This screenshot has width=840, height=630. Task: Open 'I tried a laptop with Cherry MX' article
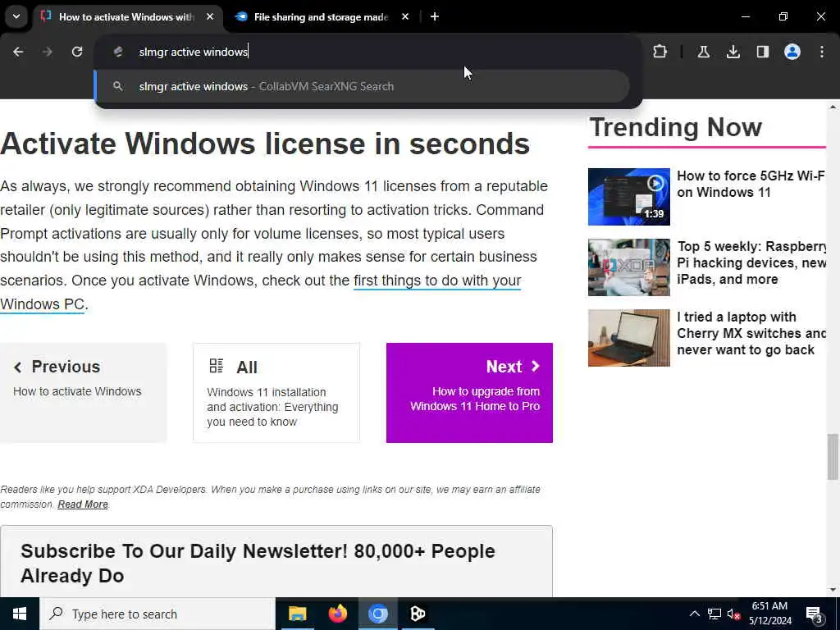tap(751, 333)
